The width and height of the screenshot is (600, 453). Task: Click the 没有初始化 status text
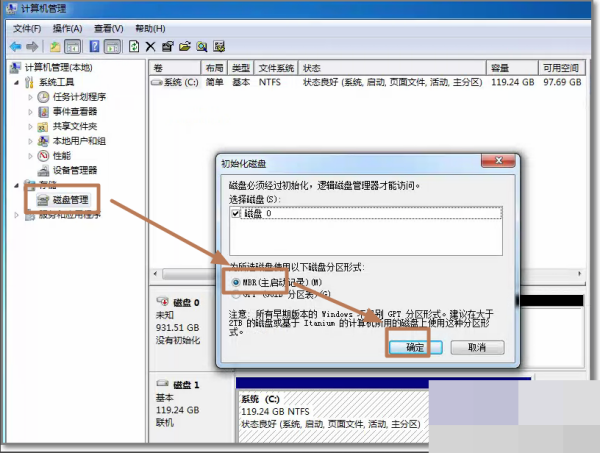178,341
